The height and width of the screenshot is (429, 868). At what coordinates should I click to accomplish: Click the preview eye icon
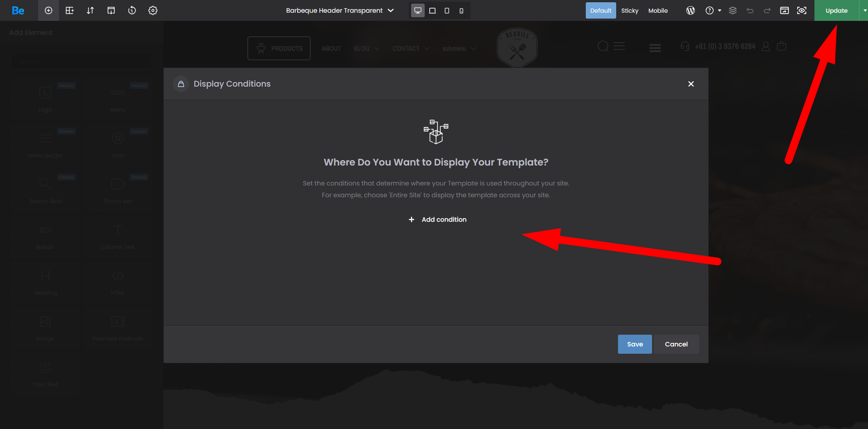point(802,10)
